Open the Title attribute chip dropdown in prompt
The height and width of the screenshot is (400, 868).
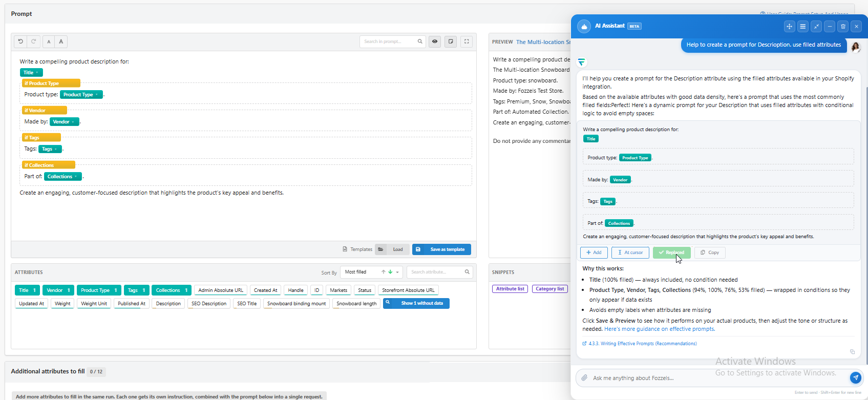coord(31,73)
